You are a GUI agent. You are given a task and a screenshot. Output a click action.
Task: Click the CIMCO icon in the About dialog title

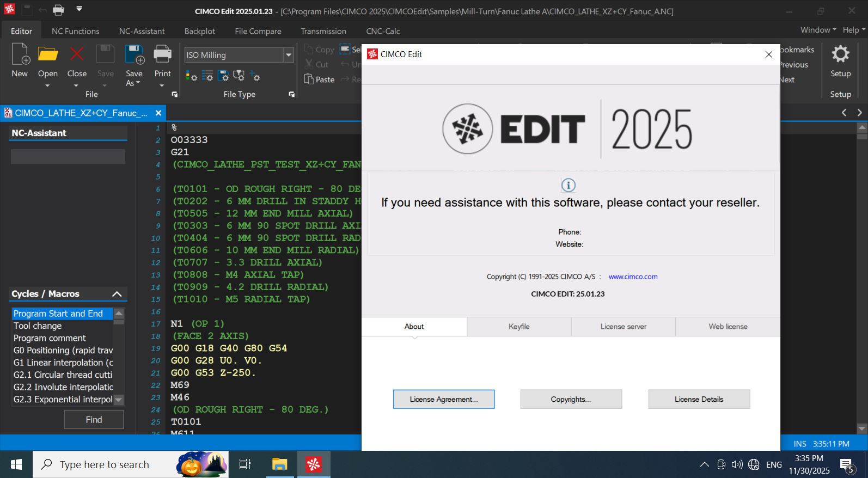tap(372, 54)
